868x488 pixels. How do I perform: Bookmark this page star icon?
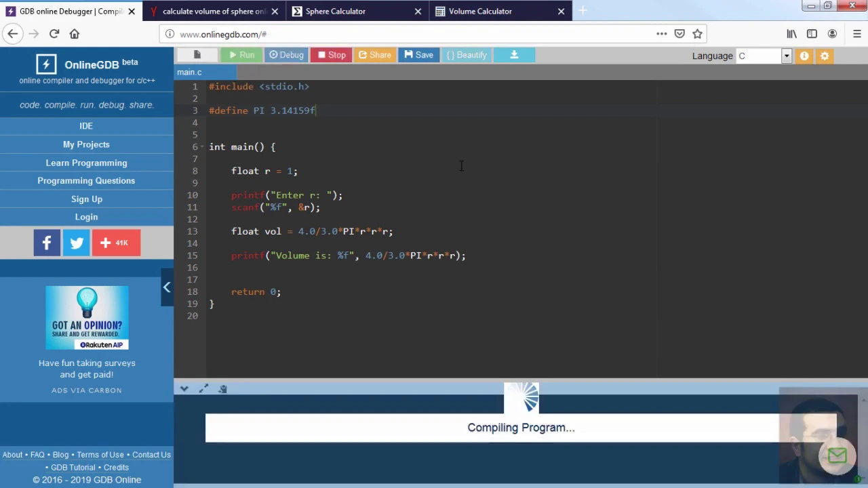(x=697, y=34)
